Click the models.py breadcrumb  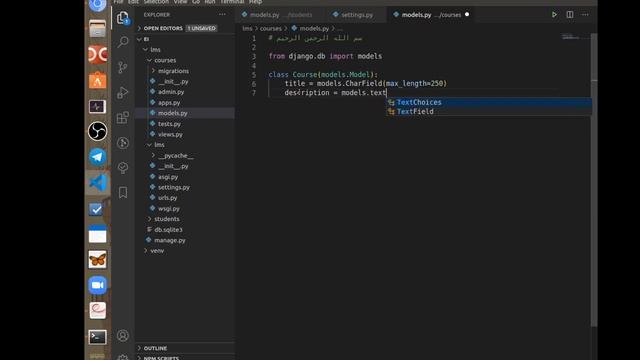(x=314, y=29)
